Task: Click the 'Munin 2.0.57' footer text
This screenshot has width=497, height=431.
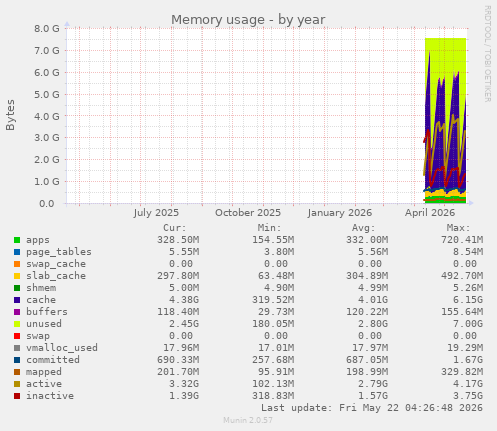Action: click(248, 420)
